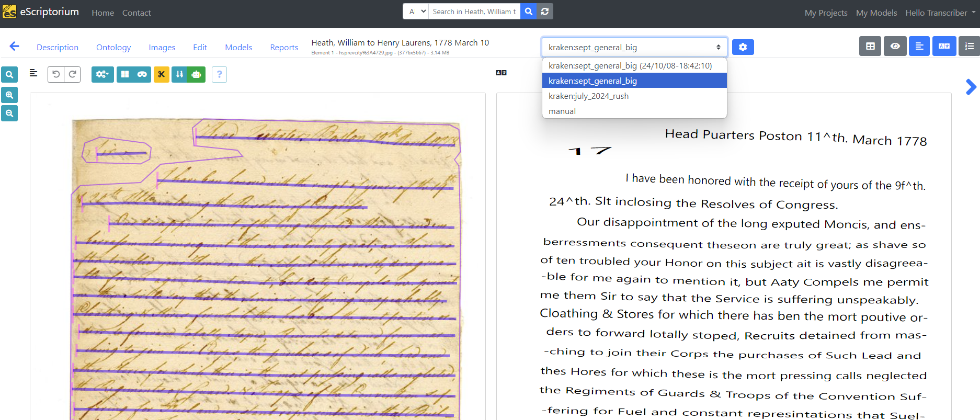Zoom in on the document image
Viewport: 980px width, 420px height.
(x=9, y=95)
